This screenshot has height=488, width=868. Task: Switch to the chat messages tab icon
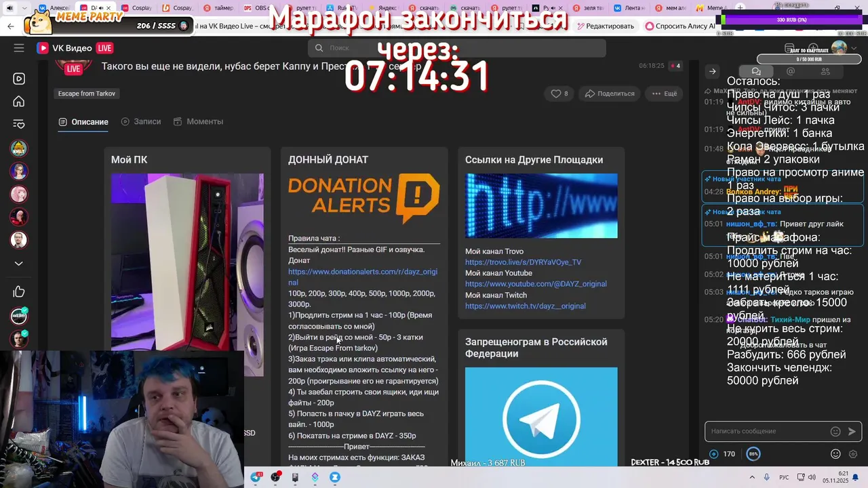tap(756, 71)
